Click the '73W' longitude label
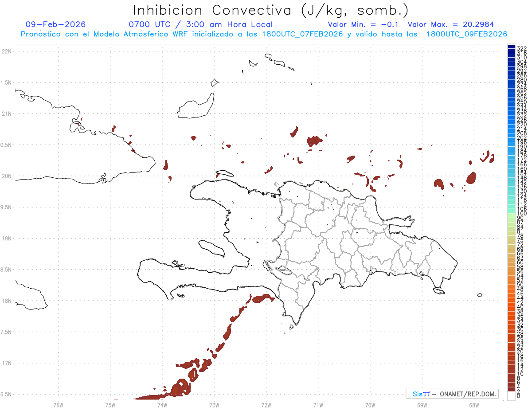Viewport: 532px width, 411px height. 214,404
